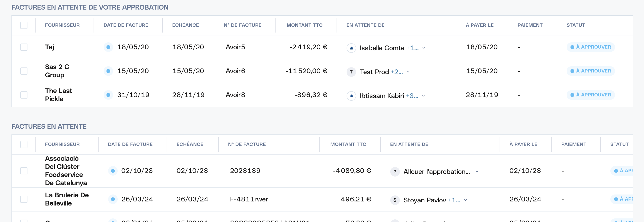Open invoice number 2023139
This screenshot has width=644, height=222.
pos(245,171)
